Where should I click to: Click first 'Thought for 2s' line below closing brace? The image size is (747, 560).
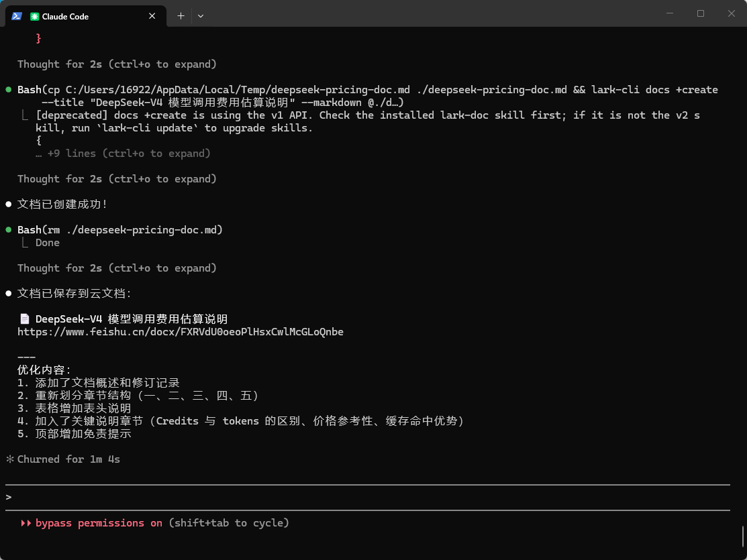tap(117, 64)
